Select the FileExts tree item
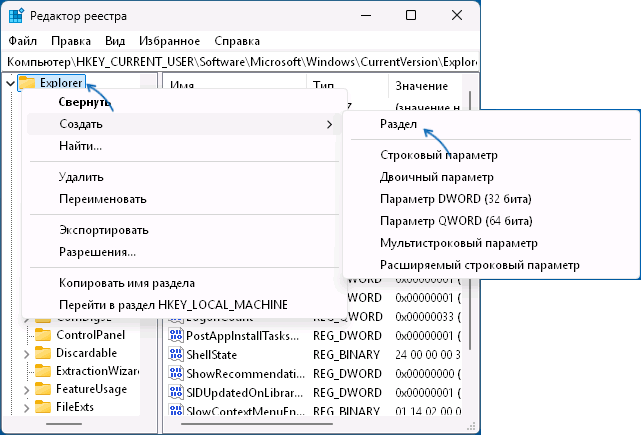 75,407
